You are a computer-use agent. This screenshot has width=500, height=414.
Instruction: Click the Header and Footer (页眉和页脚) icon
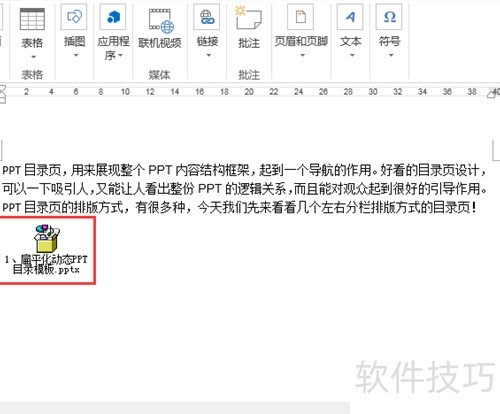point(301,17)
